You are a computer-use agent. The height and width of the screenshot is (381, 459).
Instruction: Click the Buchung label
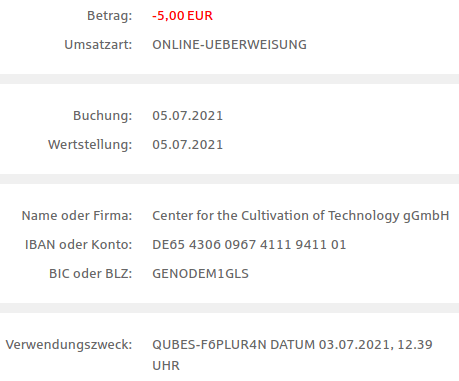click(x=103, y=116)
